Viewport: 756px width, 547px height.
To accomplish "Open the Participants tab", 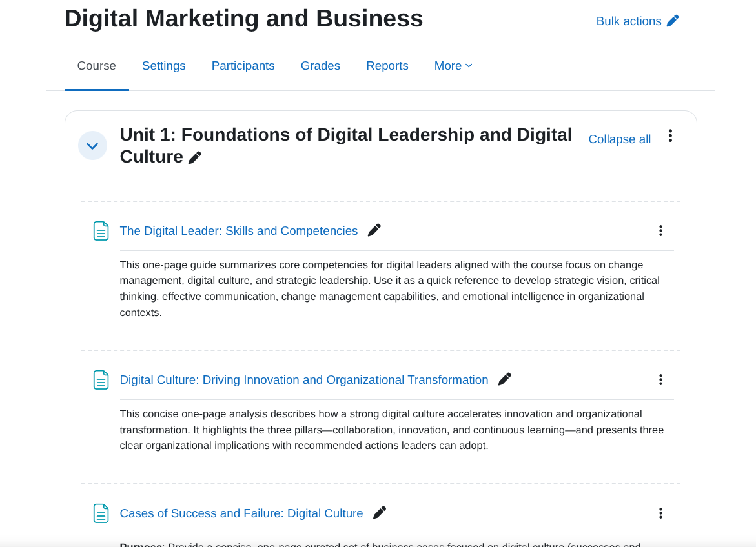I will click(243, 65).
